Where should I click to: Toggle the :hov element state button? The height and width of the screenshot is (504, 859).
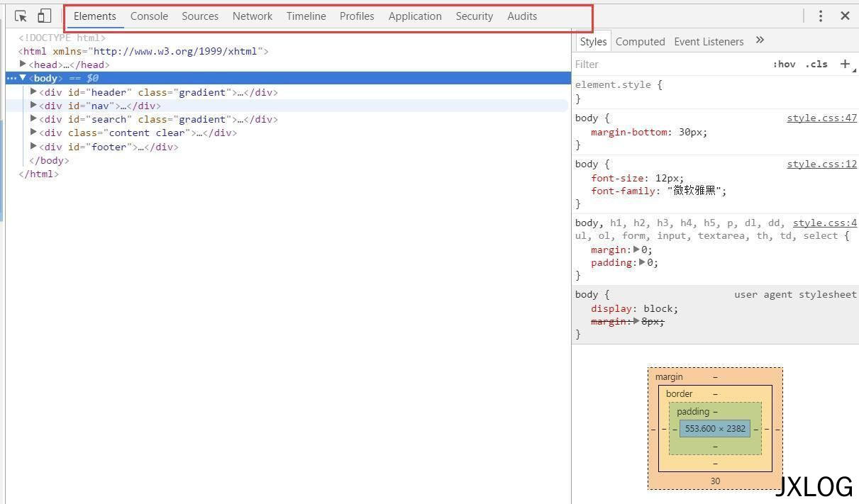(784, 64)
